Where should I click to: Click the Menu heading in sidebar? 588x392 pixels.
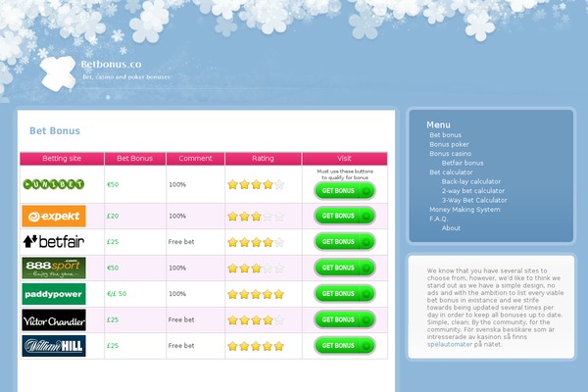(438, 124)
